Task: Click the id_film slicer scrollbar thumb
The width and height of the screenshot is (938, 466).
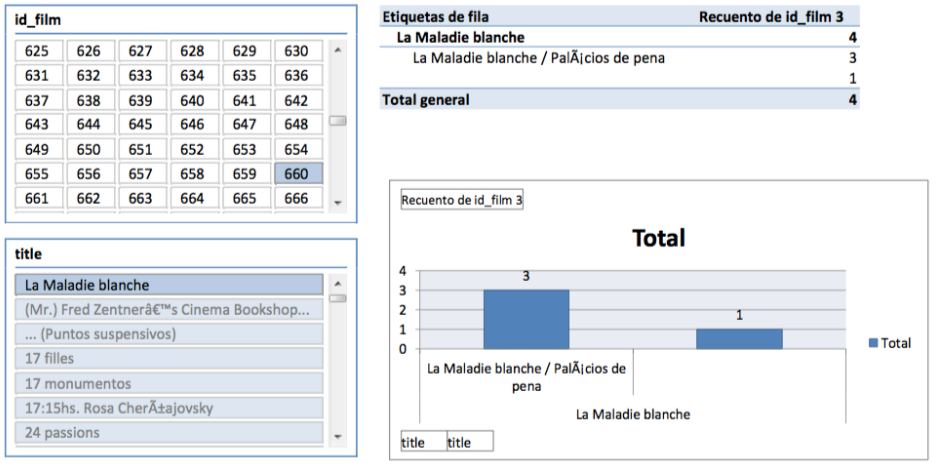Action: pyautogui.click(x=337, y=121)
